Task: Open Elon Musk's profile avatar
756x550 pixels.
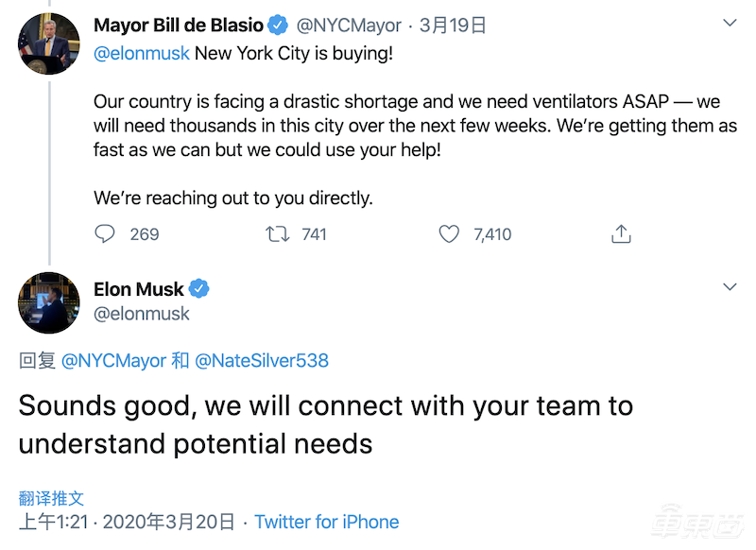Action: tap(48, 302)
